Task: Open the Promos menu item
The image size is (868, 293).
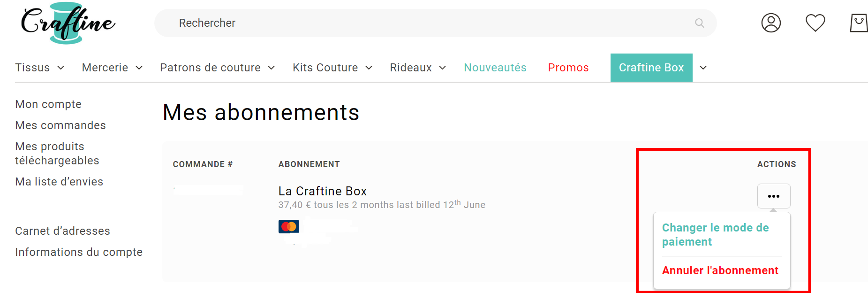Action: (568, 68)
